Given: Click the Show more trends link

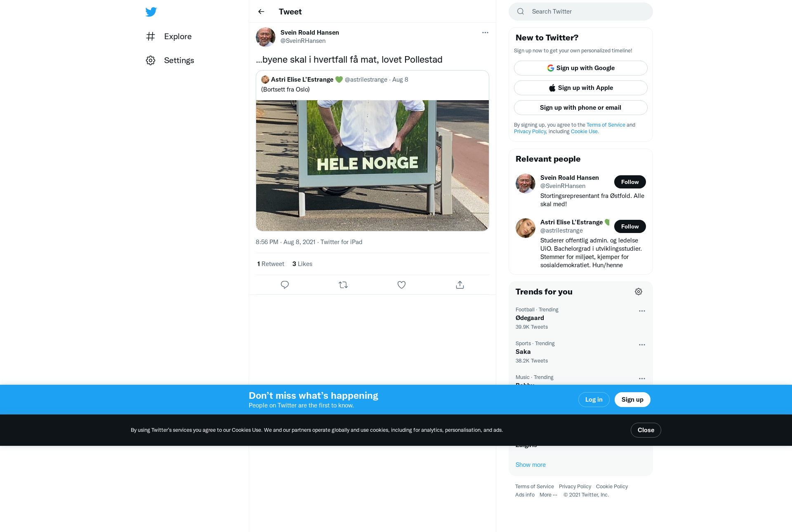Looking at the screenshot, I should [x=530, y=465].
